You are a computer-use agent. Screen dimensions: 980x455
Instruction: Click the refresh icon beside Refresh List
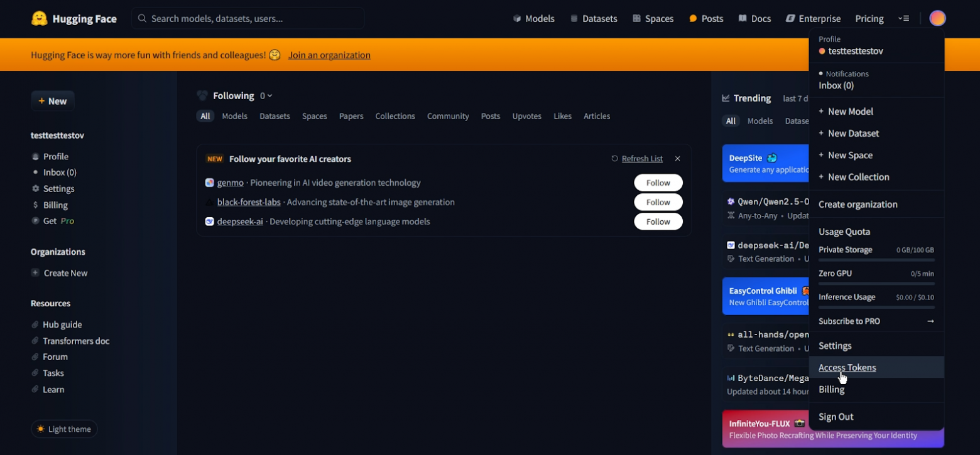click(615, 159)
